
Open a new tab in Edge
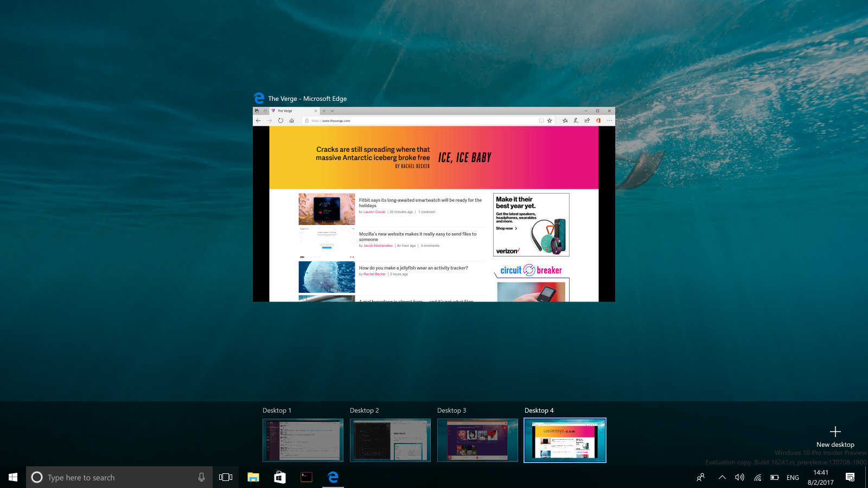coord(324,111)
